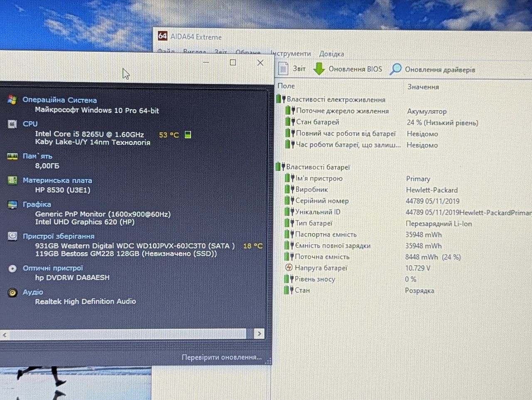Click the Windows logo icon beside Операційна Система

12,100
